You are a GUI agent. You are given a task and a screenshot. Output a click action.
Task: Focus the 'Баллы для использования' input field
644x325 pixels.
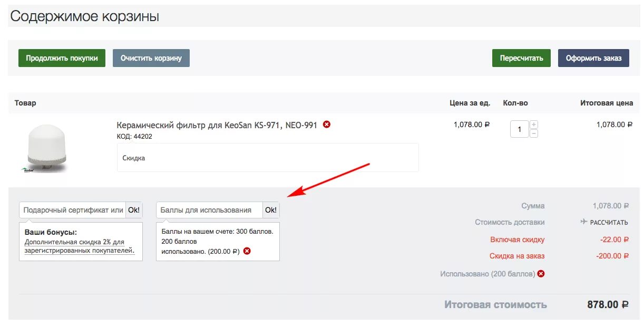(209, 210)
